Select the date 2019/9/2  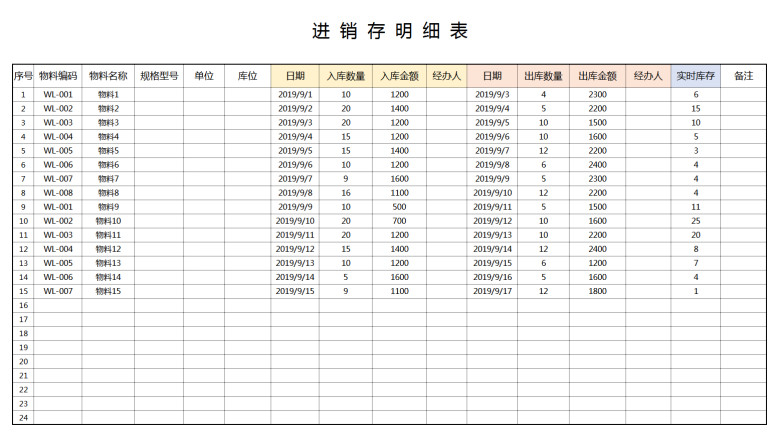click(295, 109)
